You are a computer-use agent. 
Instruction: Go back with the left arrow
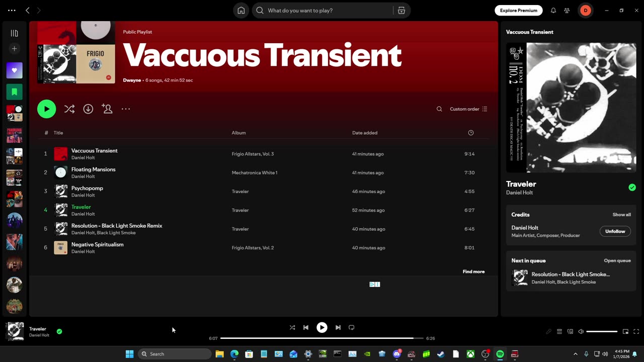pos(28,11)
